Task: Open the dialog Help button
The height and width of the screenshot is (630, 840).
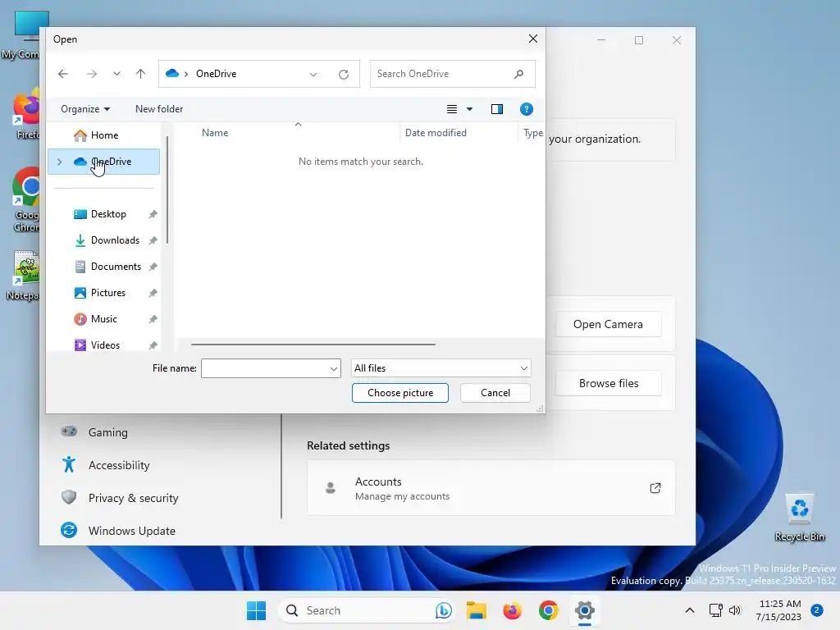Action: (526, 109)
